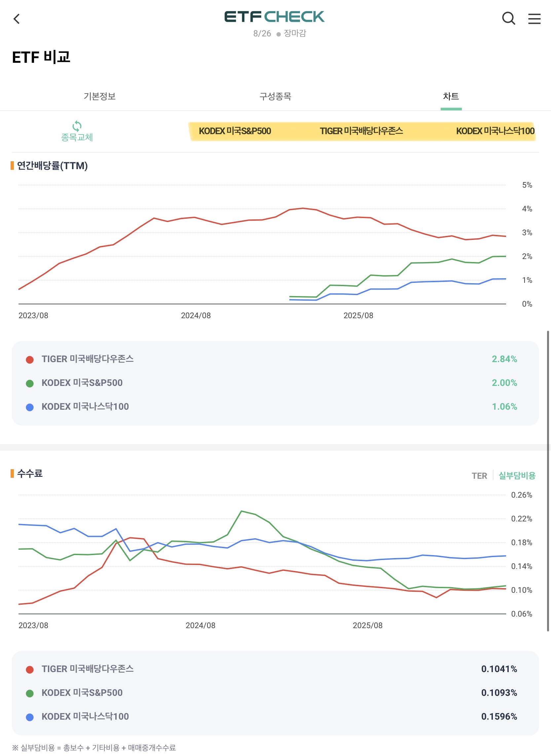Image resolution: width=551 pixels, height=756 pixels.
Task: Tap the 종목교체 refresh icon
Action: pos(77,126)
